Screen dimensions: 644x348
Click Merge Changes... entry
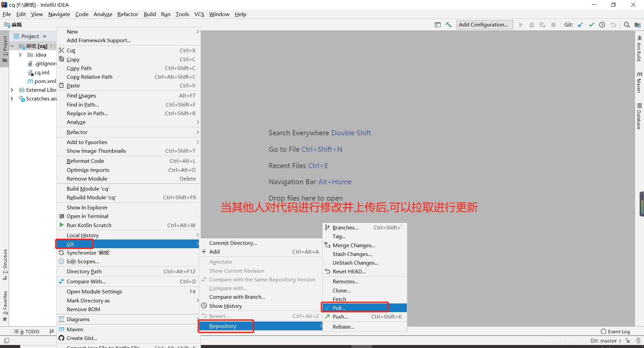pyautogui.click(x=365, y=246)
